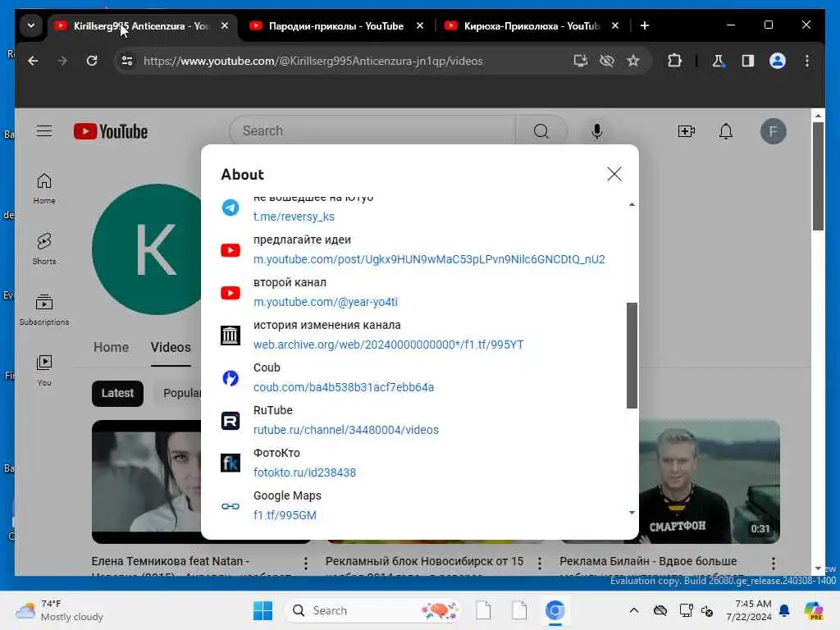Open the web.archive.org channel history link
Screen dimensions: 840x630
(388, 345)
